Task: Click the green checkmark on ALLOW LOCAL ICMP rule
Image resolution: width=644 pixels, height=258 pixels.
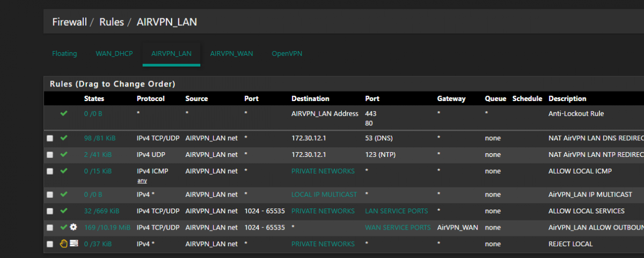Action: coord(64,171)
